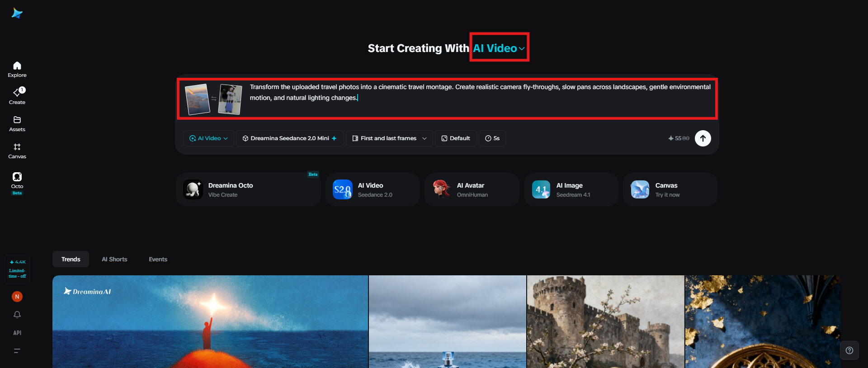
Task: Open the AI Video Seedance 2.0 card
Action: pyautogui.click(x=373, y=189)
